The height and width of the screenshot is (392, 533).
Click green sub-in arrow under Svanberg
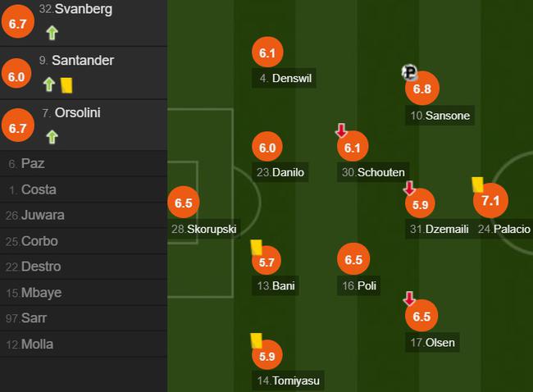click(x=52, y=33)
